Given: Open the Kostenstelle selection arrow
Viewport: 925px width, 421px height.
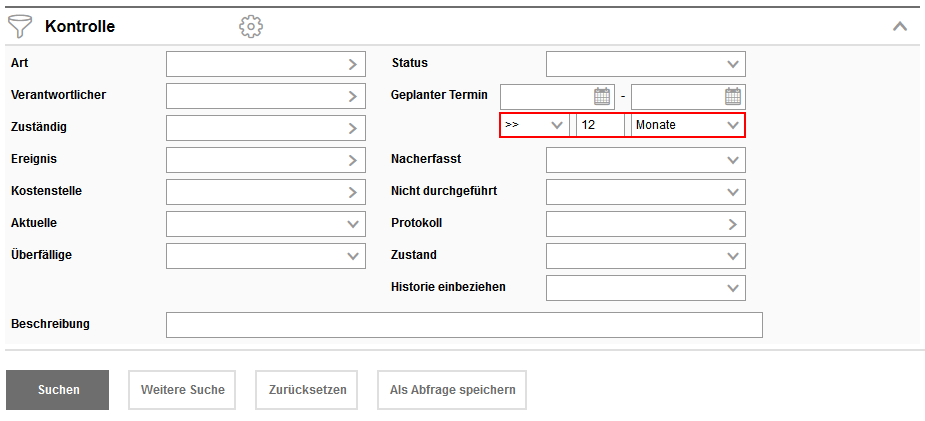Looking at the screenshot, I should (353, 191).
